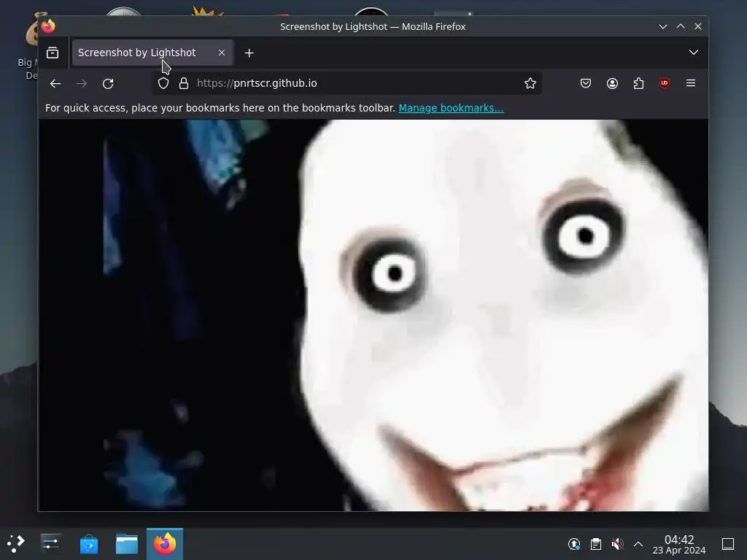Maximize the Firefox window
Viewport: 747px width, 560px height.
pos(681,27)
